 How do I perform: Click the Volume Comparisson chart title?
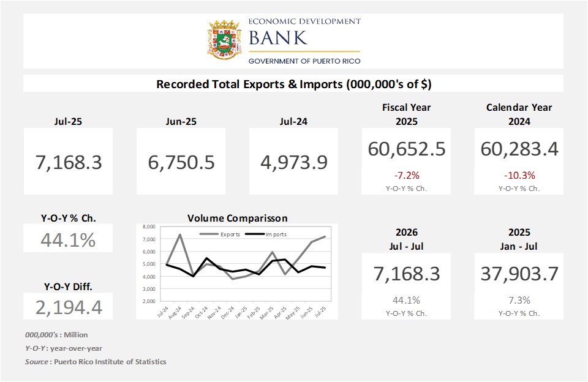237,218
